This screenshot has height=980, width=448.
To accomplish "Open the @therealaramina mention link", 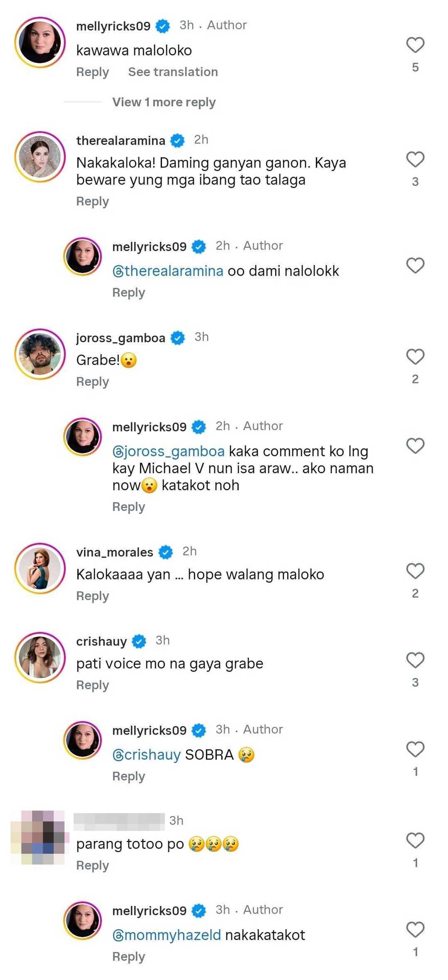I will pos(168,271).
